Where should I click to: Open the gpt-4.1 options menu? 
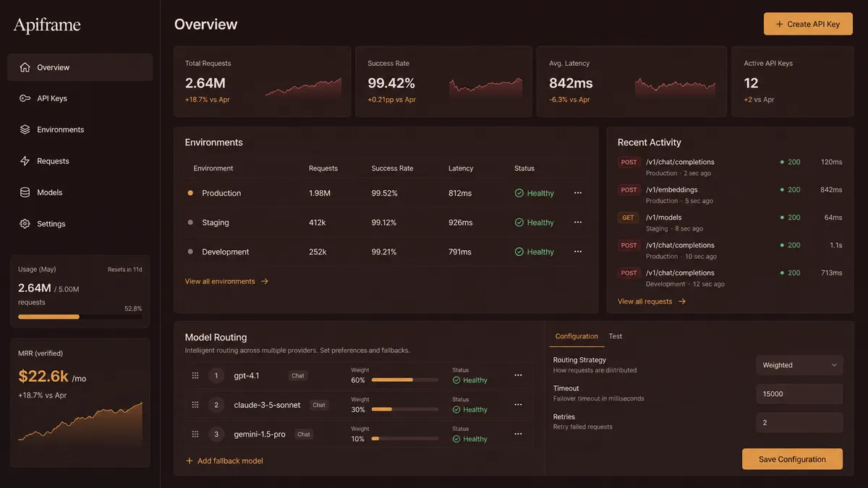click(x=518, y=375)
